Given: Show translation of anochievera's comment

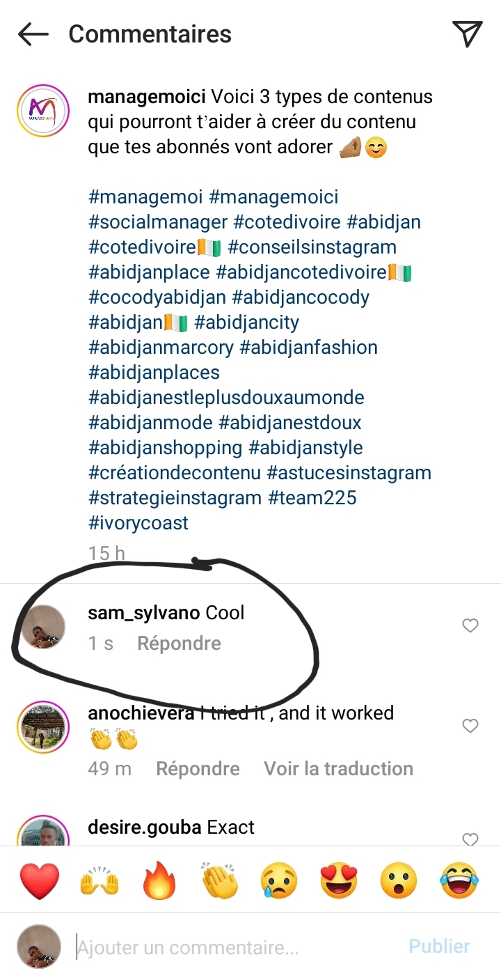Looking at the screenshot, I should click(338, 769).
